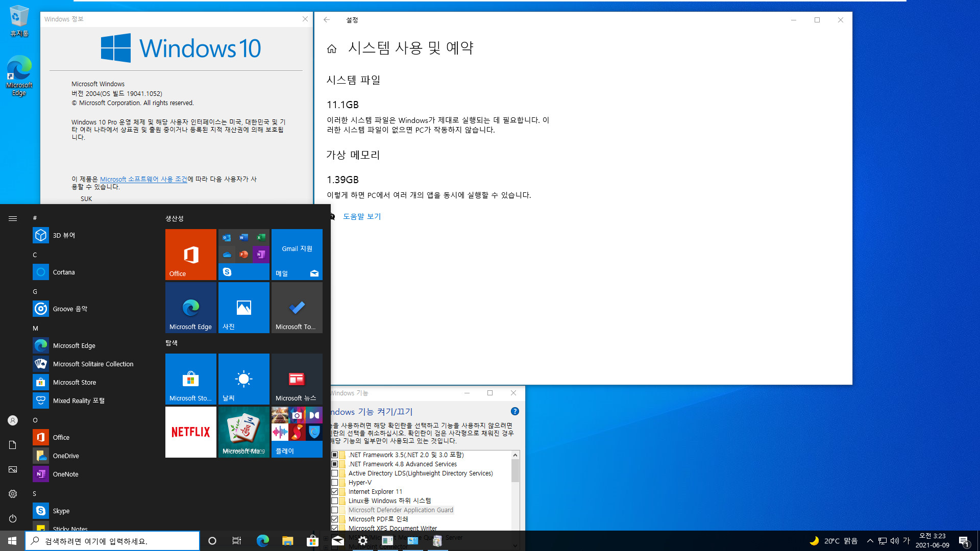Image resolution: width=980 pixels, height=551 pixels.
Task: Open OneNote from app list
Action: tap(92, 474)
